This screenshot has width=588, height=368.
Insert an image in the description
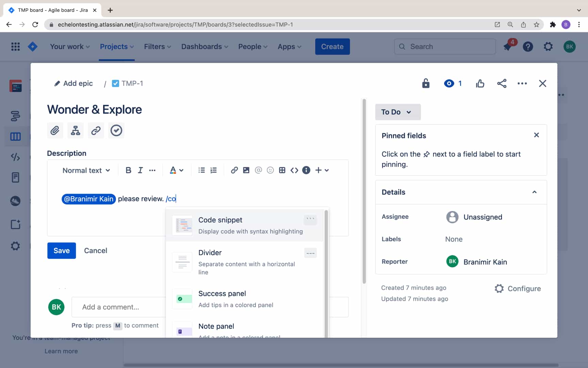point(246,170)
